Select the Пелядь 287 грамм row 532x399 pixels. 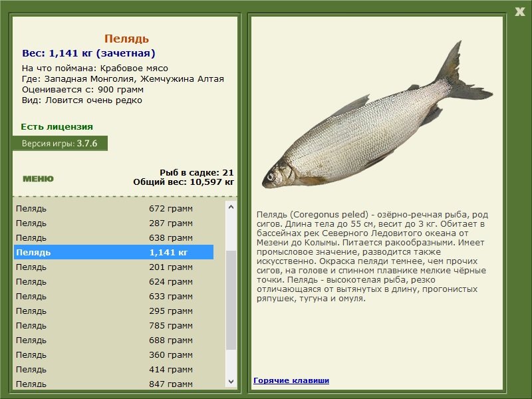(x=114, y=223)
